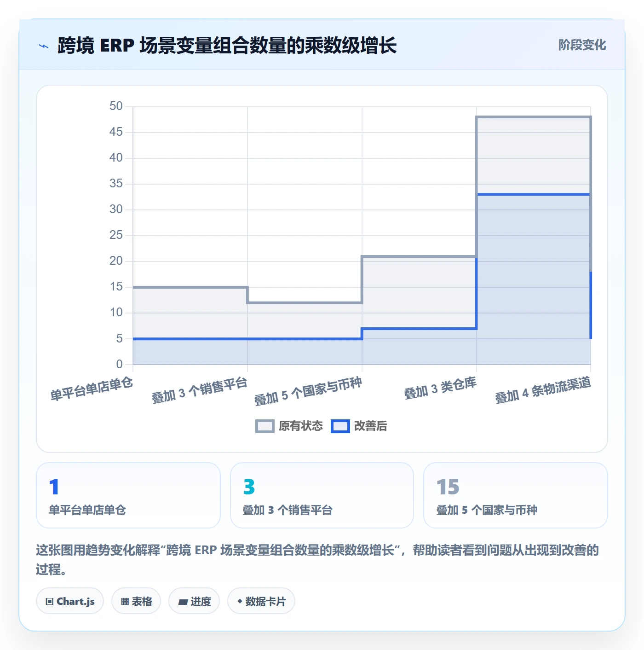Click the square icon in the Chart.js chip
Screen dimensions: 644x650
(x=50, y=602)
